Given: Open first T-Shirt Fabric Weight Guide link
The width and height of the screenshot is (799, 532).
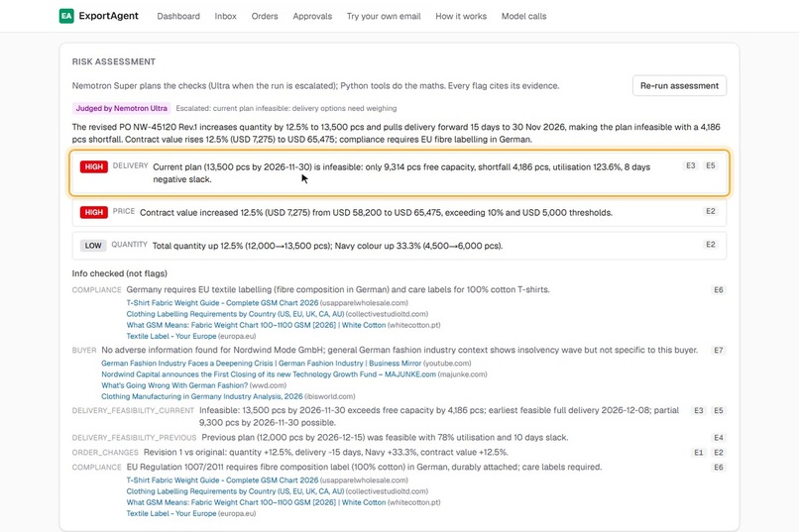Looking at the screenshot, I should click(x=222, y=303).
